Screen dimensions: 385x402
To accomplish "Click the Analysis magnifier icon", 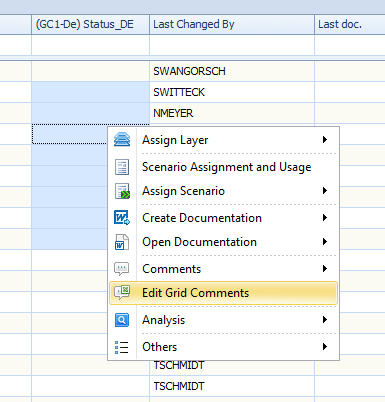I will [122, 320].
